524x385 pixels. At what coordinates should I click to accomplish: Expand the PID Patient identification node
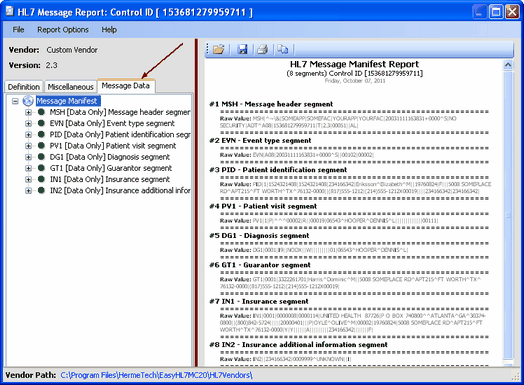28,135
